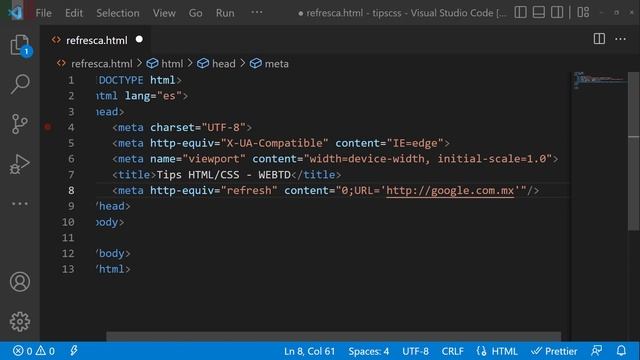Screen dimensions: 640x360
Task: Expand the html breadcrumb item
Action: point(172,64)
